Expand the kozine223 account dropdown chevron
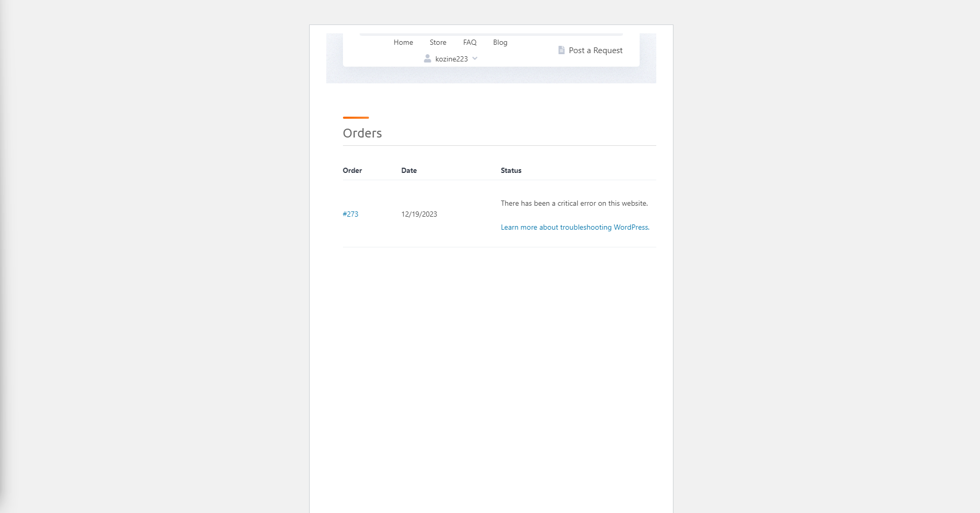Screen dimensions: 980x513 coord(475,58)
